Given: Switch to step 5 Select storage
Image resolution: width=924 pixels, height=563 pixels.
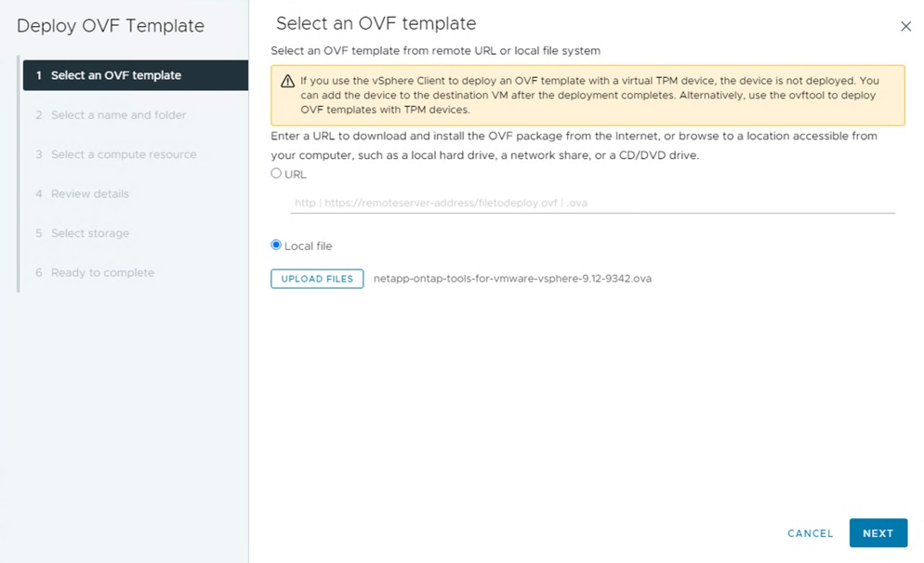Looking at the screenshot, I should tap(89, 233).
